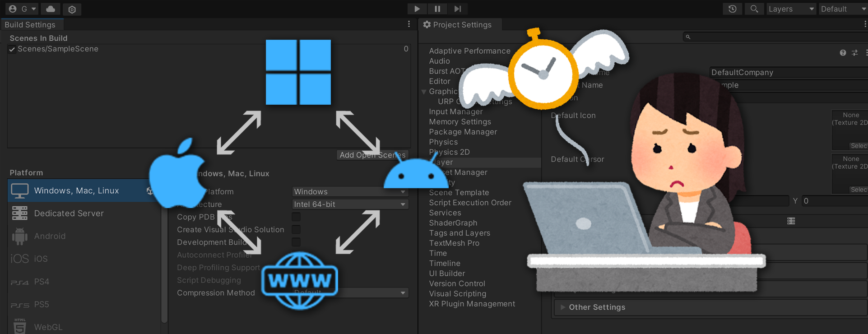
Task: Click Select on Default Cursor texture
Action: (858, 190)
